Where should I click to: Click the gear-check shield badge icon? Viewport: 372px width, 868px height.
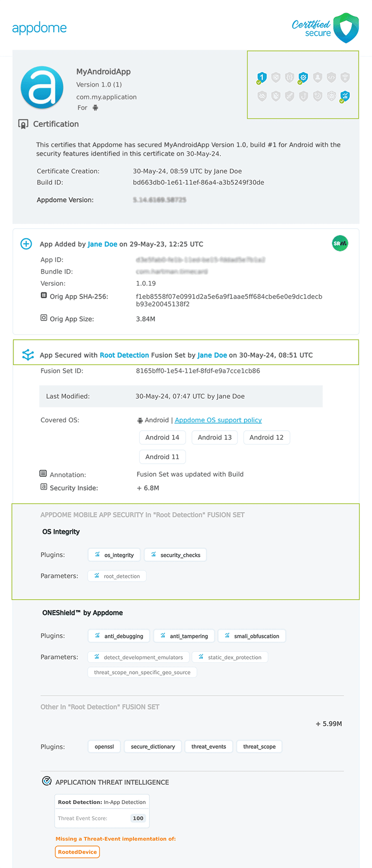[x=303, y=77]
